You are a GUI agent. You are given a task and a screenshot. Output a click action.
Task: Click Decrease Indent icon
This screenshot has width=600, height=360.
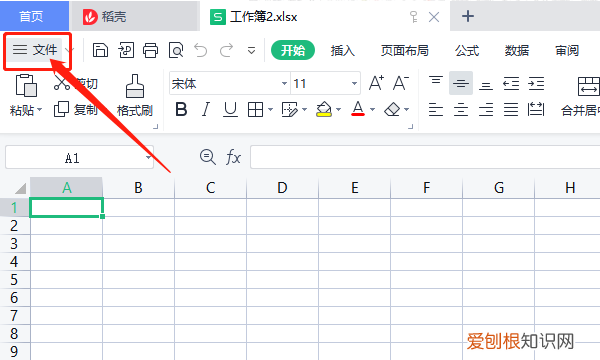tap(511, 83)
